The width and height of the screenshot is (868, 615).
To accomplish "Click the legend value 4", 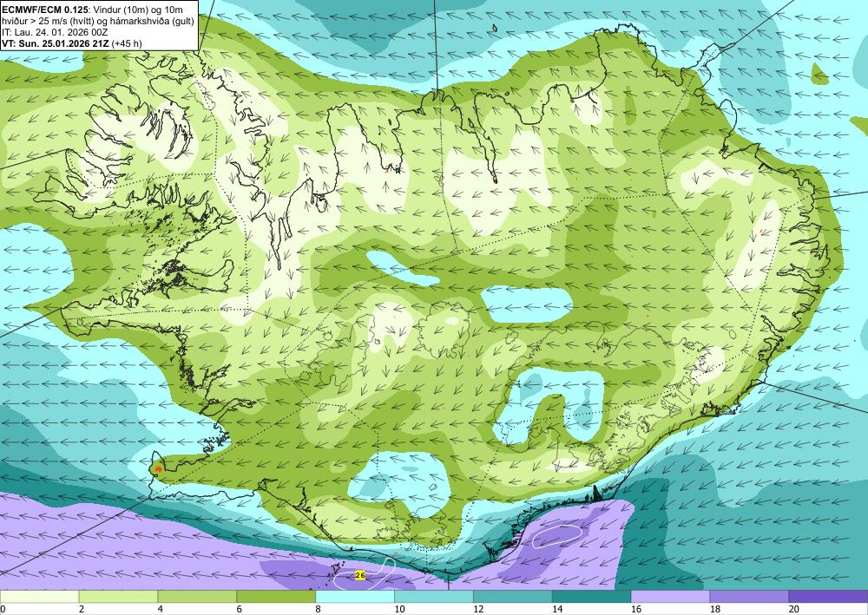I will point(161,610).
